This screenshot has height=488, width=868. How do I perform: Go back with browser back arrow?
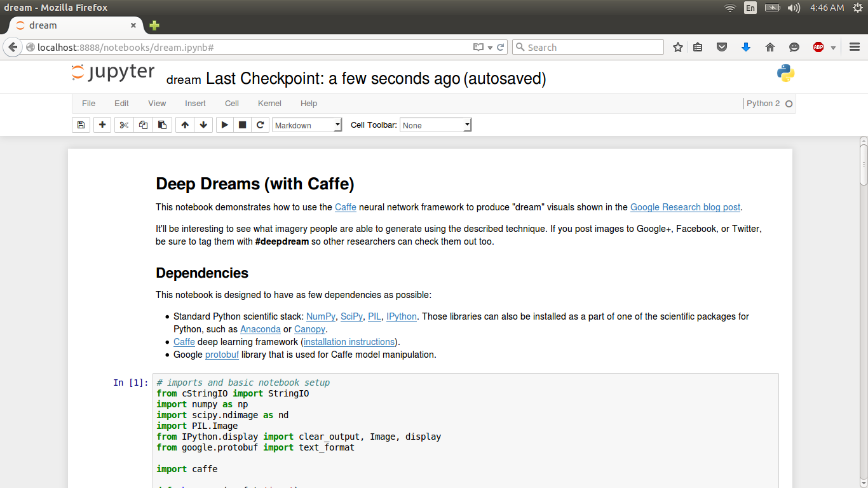13,47
